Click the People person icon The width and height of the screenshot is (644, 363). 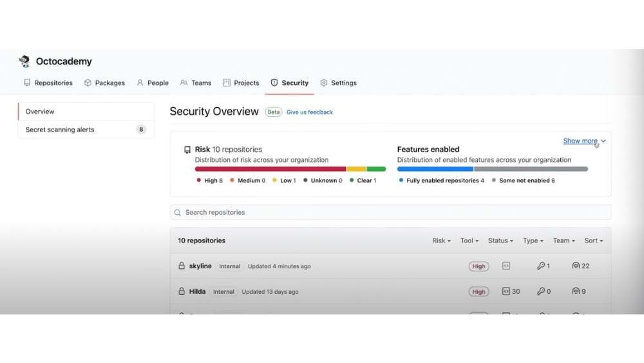[x=140, y=83]
